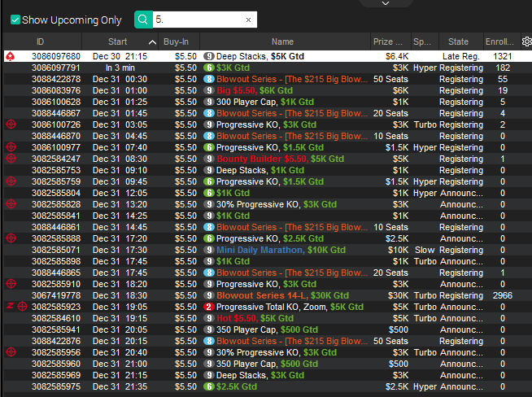Sort by the State column header
Viewport: 532px width, 397px height.
(x=458, y=41)
